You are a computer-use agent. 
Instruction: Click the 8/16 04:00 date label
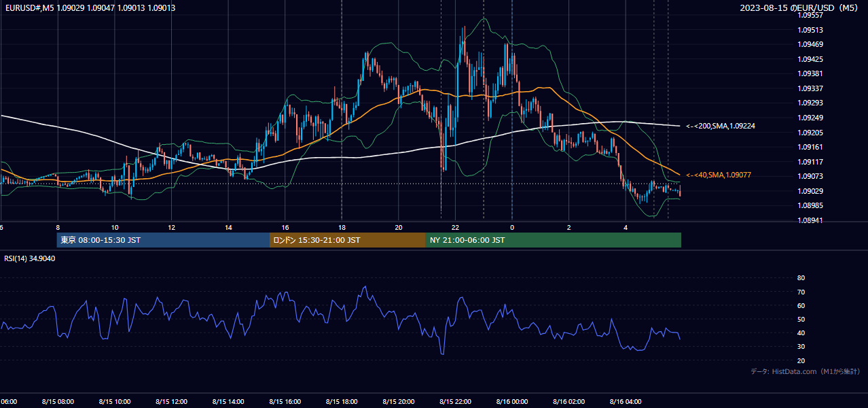pyautogui.click(x=626, y=402)
